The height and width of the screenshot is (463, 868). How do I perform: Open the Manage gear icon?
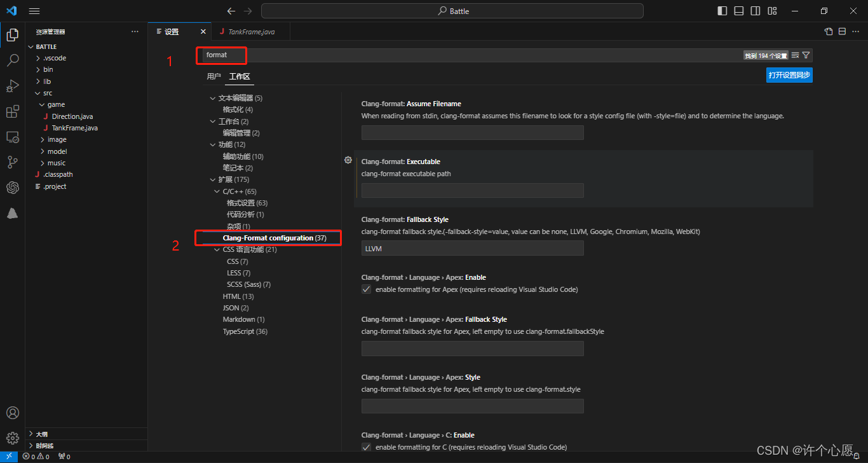pos(12,438)
